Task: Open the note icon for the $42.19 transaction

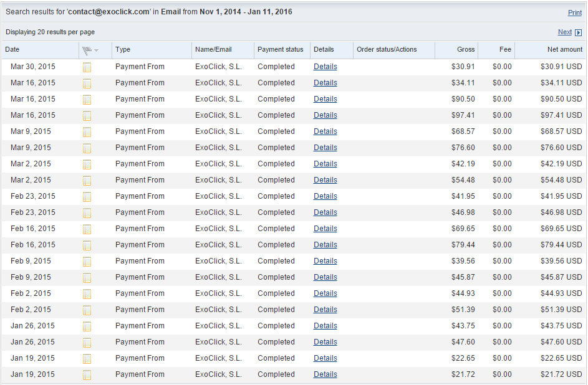Action: 87,164
